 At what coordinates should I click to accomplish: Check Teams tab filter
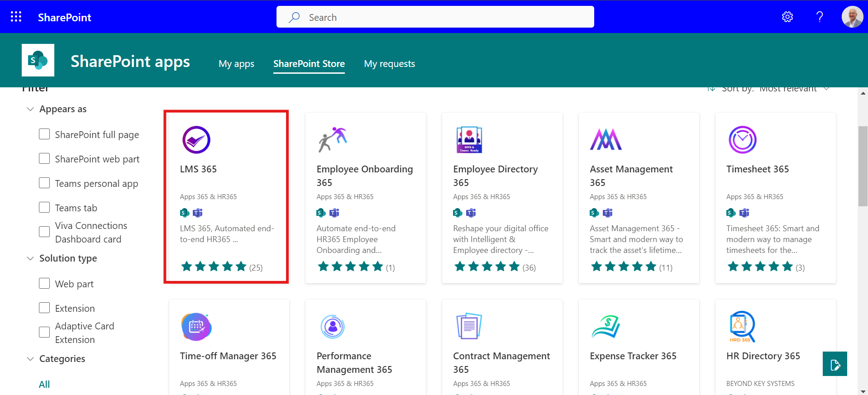[44, 208]
